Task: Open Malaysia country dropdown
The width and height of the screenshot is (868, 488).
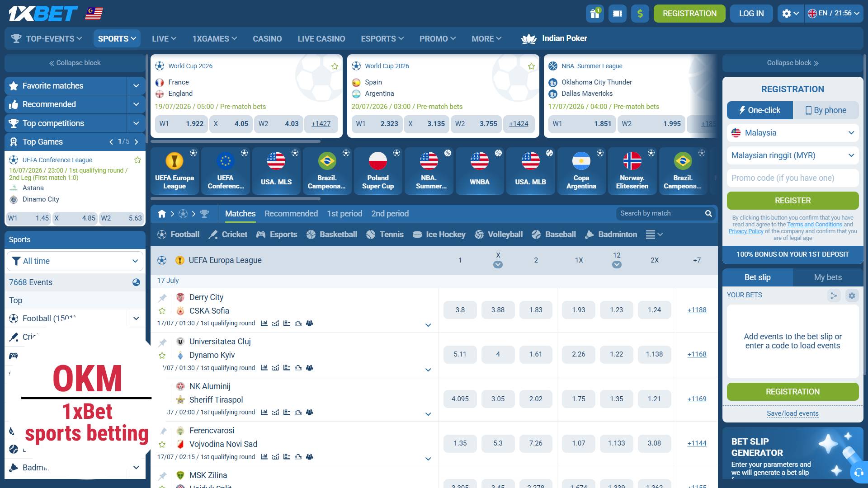Action: click(793, 133)
